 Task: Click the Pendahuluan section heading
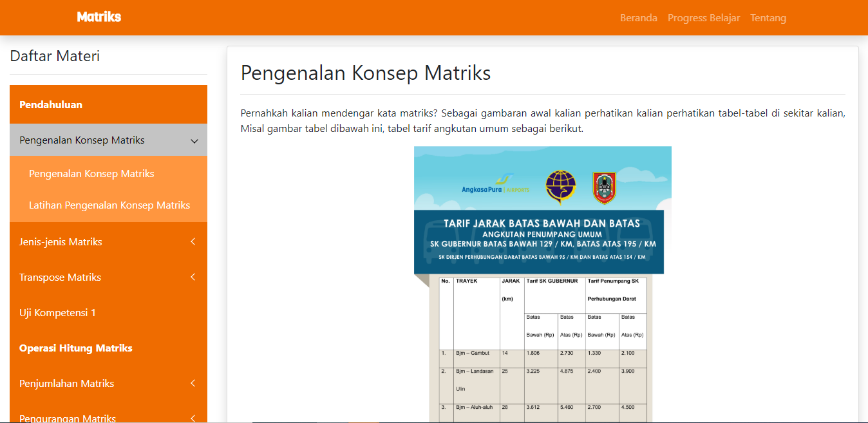[51, 105]
